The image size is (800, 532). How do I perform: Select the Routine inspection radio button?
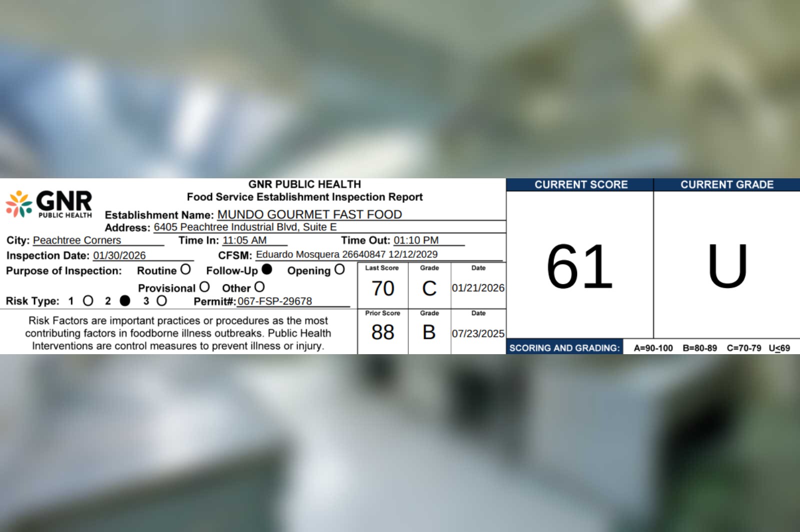pyautogui.click(x=185, y=270)
